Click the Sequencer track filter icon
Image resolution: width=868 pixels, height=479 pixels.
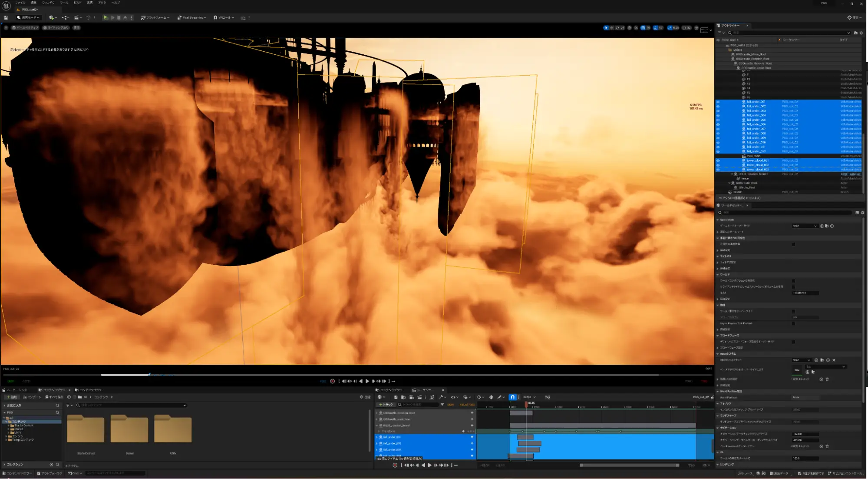tap(442, 405)
